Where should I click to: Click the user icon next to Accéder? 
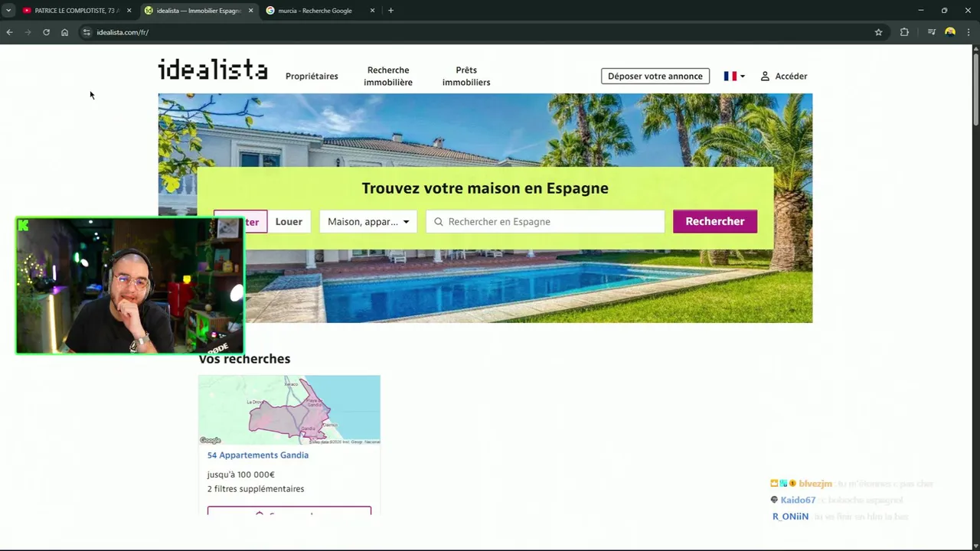coord(765,77)
